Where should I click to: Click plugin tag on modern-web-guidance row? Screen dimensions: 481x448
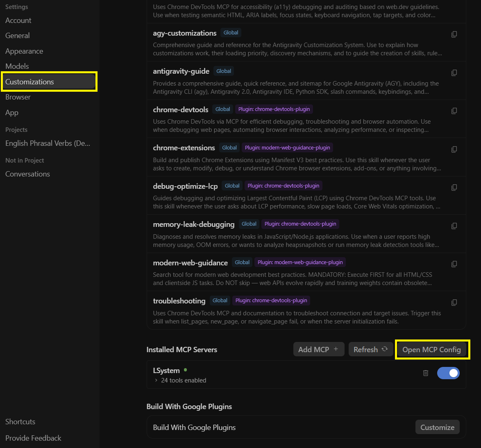pos(300,262)
